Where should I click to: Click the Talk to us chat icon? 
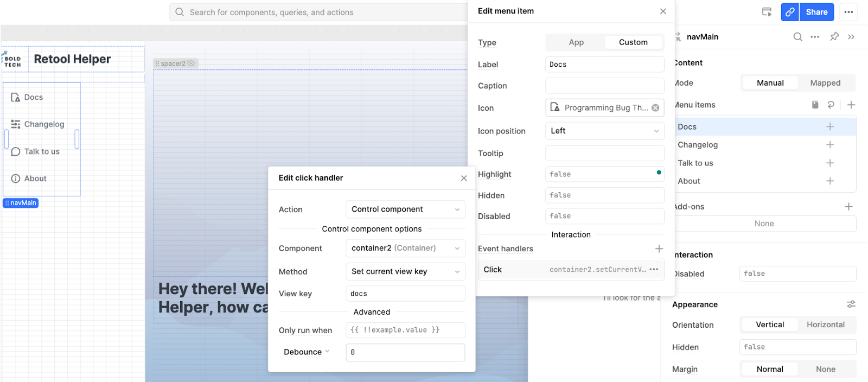(16, 152)
